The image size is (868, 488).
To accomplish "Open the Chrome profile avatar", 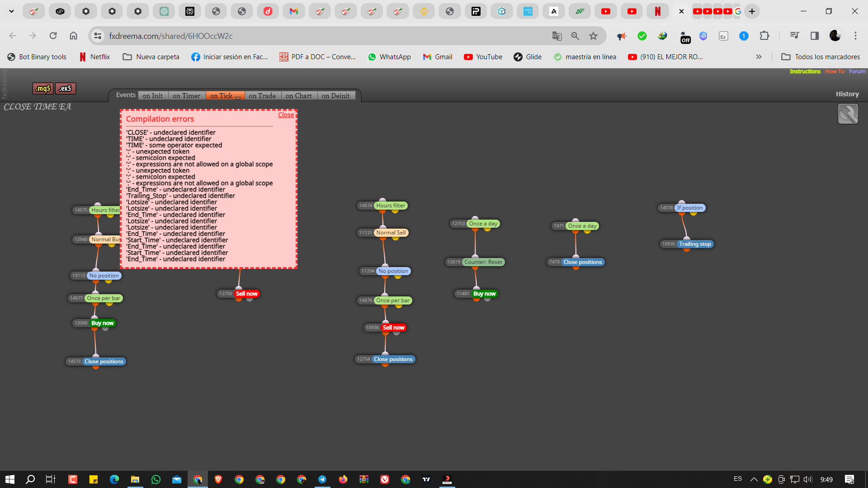I will pos(835,36).
